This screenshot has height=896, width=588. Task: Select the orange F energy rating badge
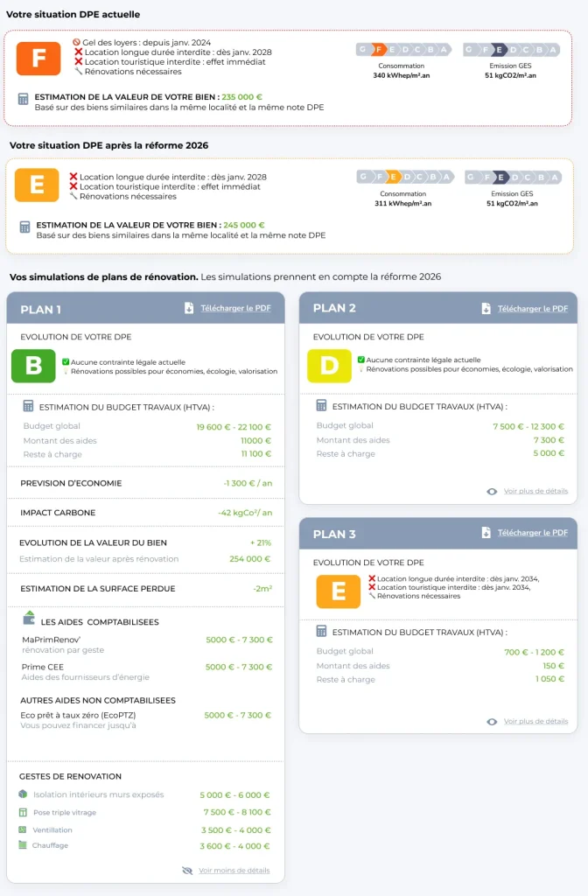tap(38, 59)
